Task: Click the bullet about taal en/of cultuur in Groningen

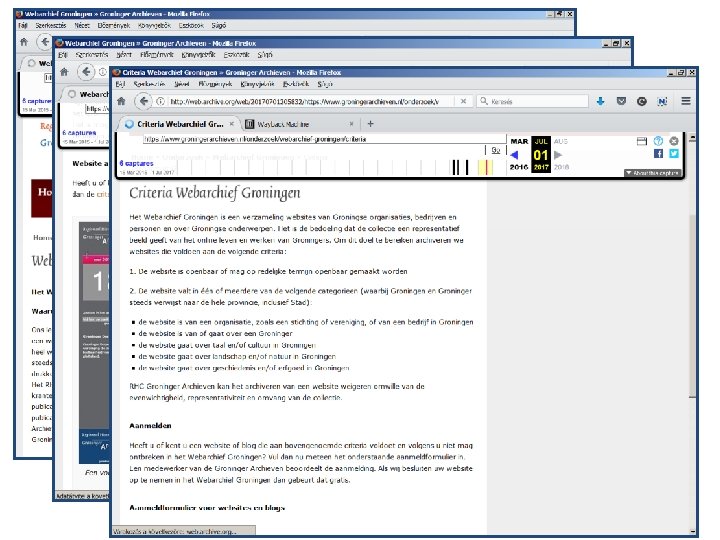Action: [227, 345]
